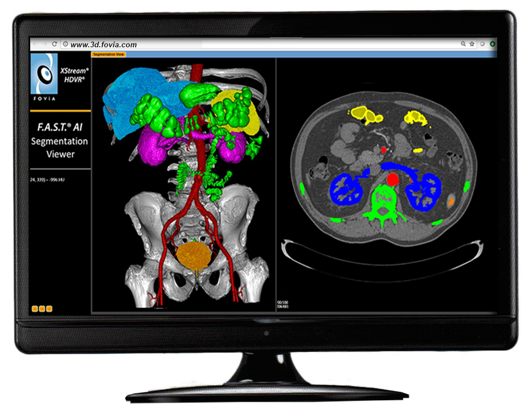The image size is (532, 415).
Task: Click the browser forward arrow
Action: [x=44, y=44]
